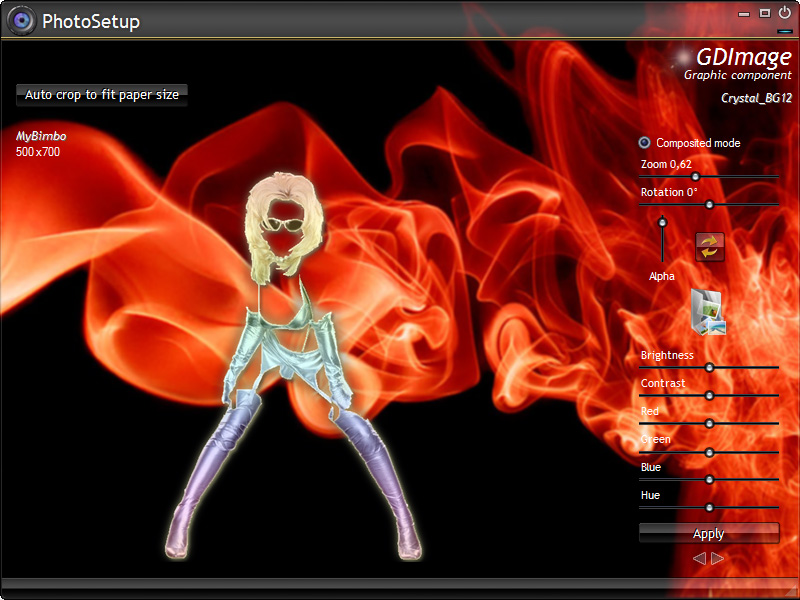The height and width of the screenshot is (600, 800).
Task: Click the Blue slider handle
Action: pos(709,480)
